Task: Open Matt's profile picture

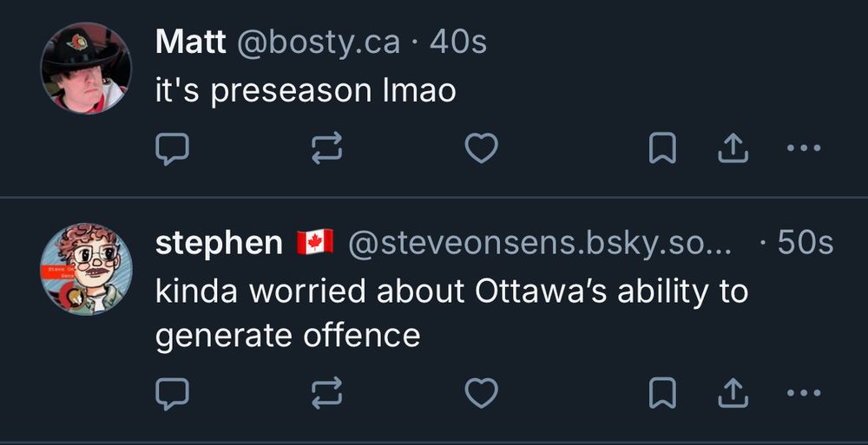Action: point(85,68)
